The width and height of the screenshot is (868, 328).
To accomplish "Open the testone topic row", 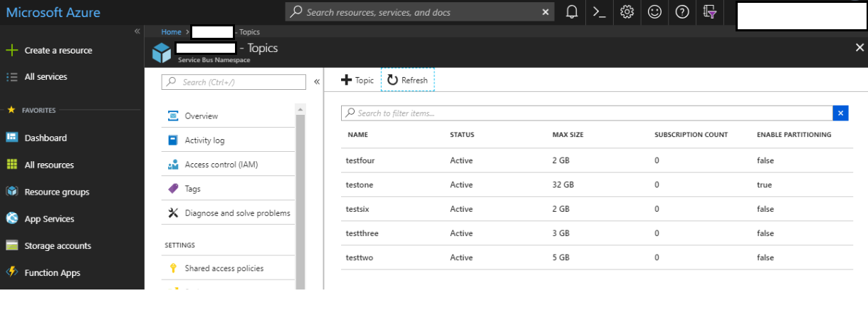I will (597, 185).
